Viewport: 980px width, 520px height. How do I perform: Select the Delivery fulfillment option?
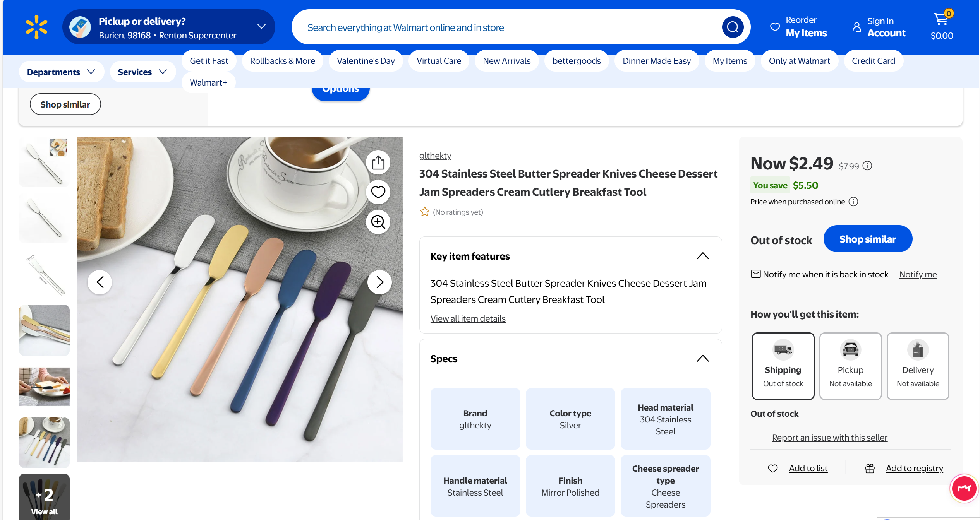918,366
